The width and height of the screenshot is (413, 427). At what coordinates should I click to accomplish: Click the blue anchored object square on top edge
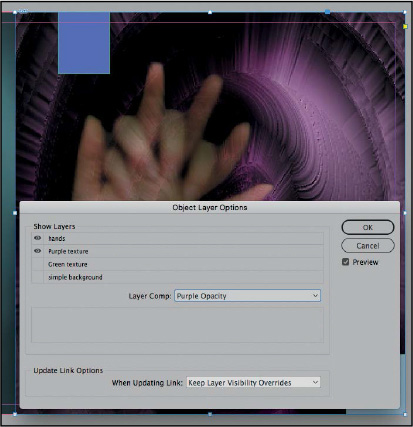[327, 12]
